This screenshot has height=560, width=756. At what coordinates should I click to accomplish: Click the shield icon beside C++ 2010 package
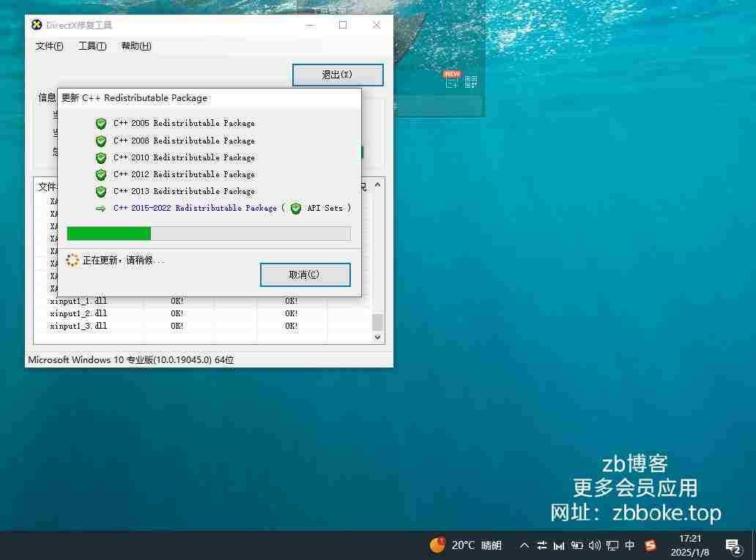pos(101,158)
